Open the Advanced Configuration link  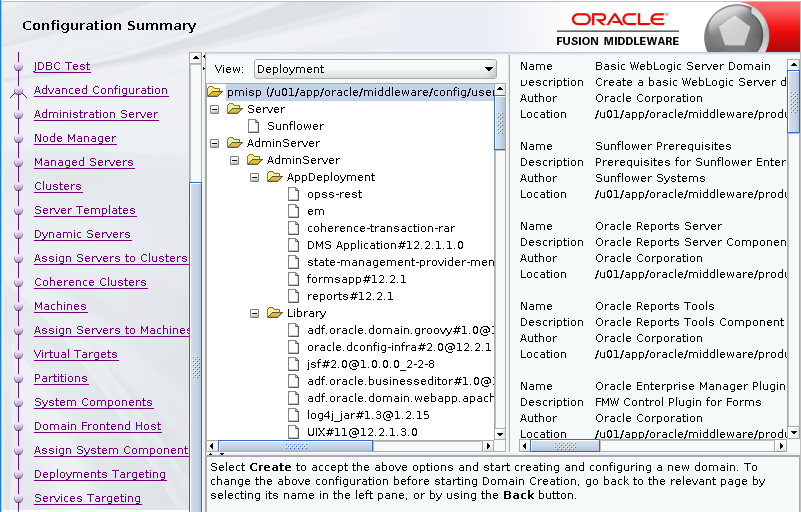click(100, 90)
